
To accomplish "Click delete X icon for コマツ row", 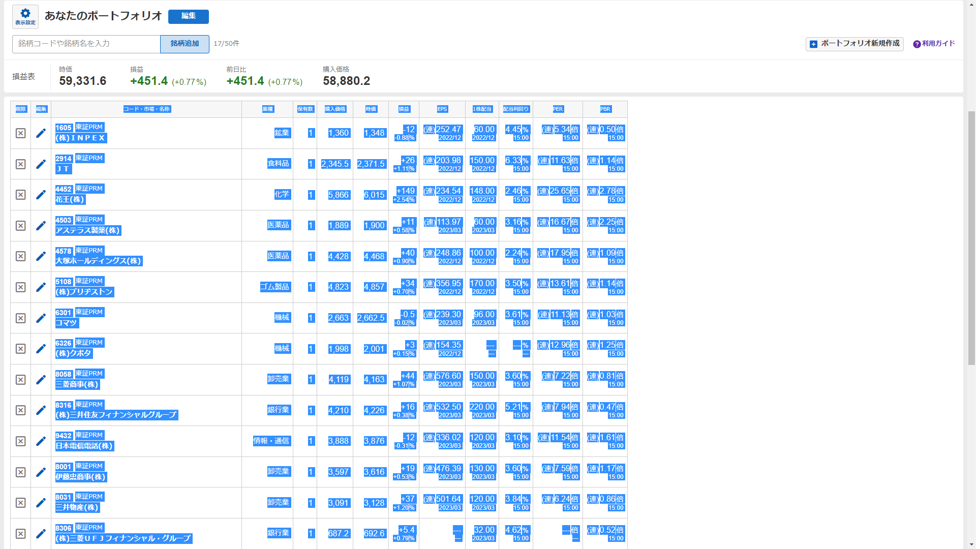I will click(x=20, y=318).
